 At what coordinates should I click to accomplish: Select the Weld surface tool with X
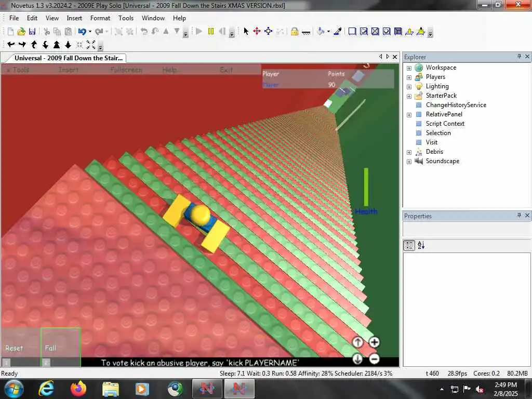(375, 32)
